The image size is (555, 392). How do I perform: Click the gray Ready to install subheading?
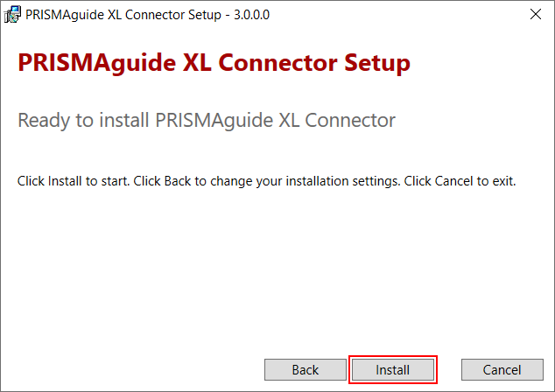[207, 120]
